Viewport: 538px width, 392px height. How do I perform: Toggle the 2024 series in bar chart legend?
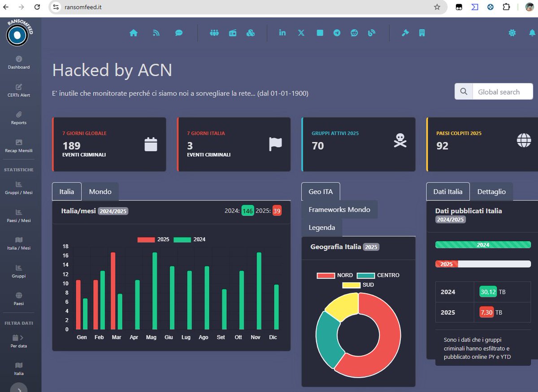click(190, 240)
